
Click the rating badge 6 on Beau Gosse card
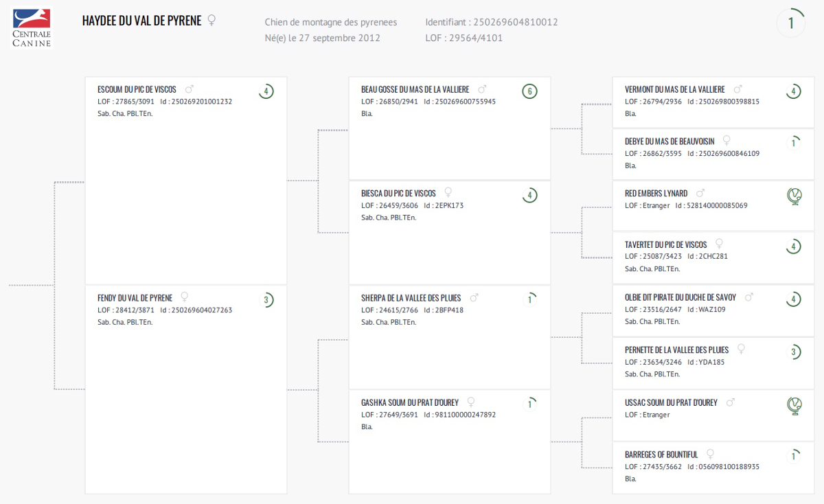click(x=529, y=91)
